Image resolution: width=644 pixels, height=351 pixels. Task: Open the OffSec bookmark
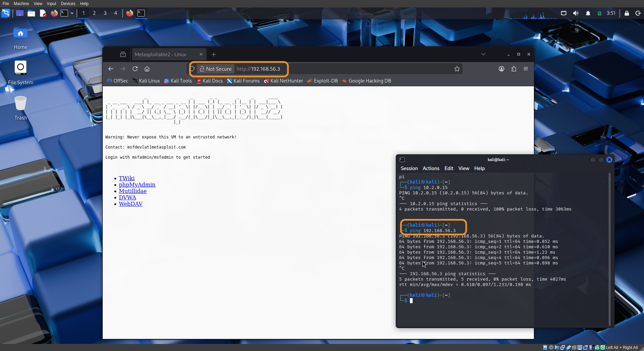(118, 81)
